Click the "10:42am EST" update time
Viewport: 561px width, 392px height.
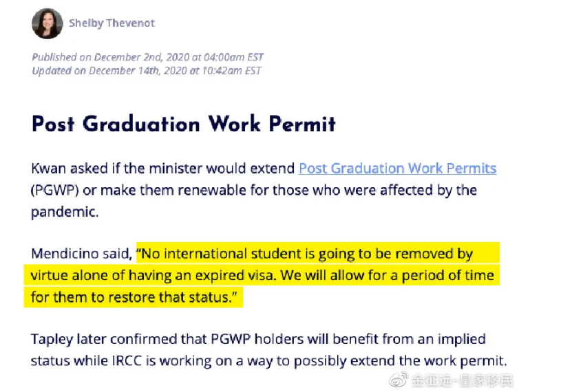(232, 71)
